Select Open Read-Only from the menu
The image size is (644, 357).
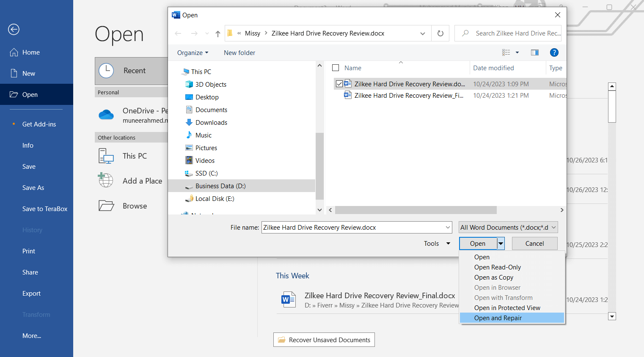498,267
